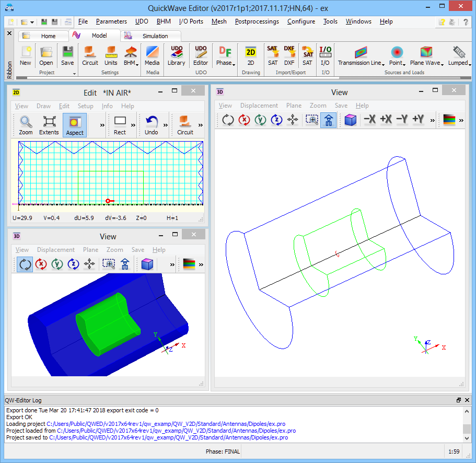Expand the Phase dropdown in ribbon

225,63
